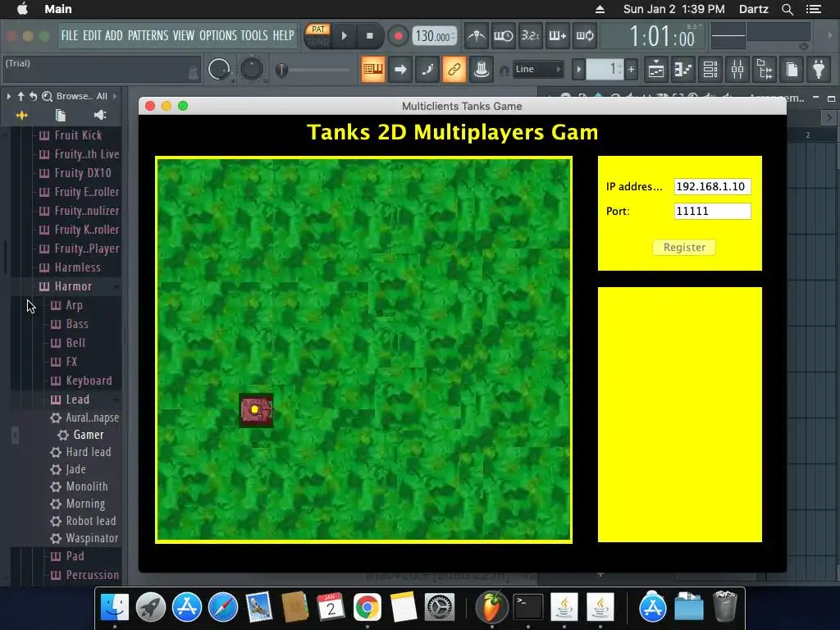Image resolution: width=840 pixels, height=630 pixels.
Task: Click the magnet snap icon
Action: coord(504,71)
